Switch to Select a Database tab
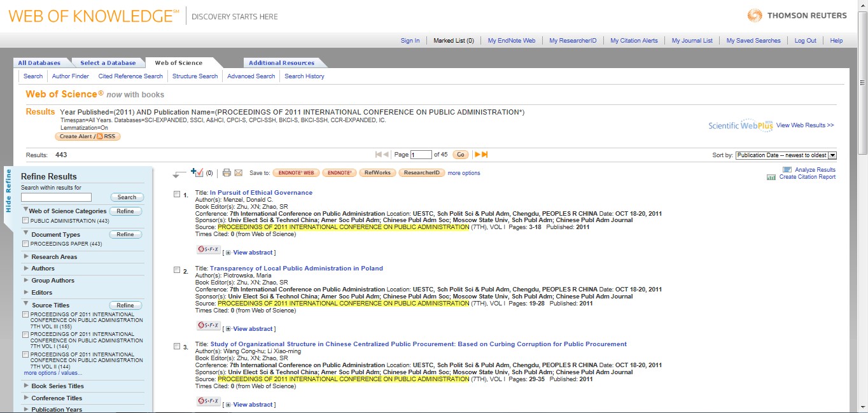This screenshot has height=413, width=868. pos(108,63)
